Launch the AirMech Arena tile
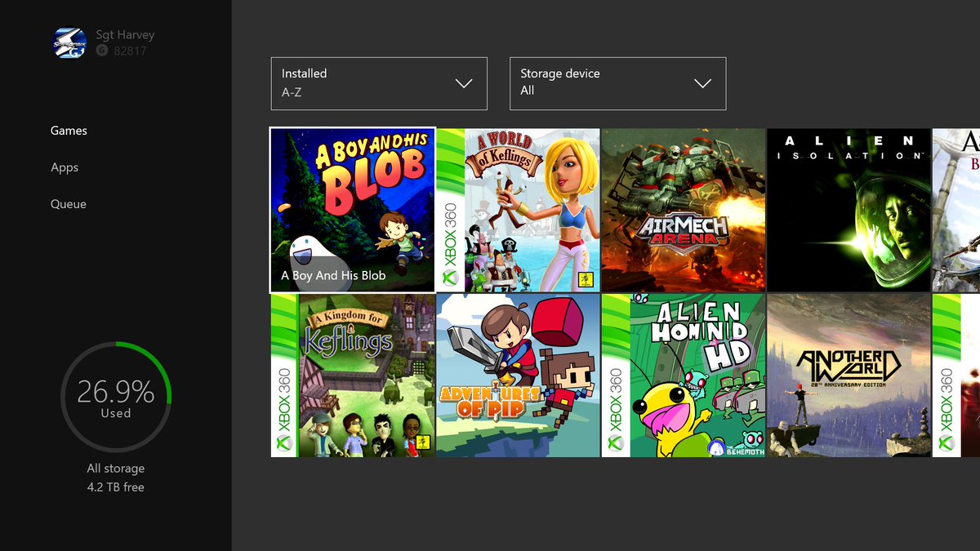 coord(684,210)
